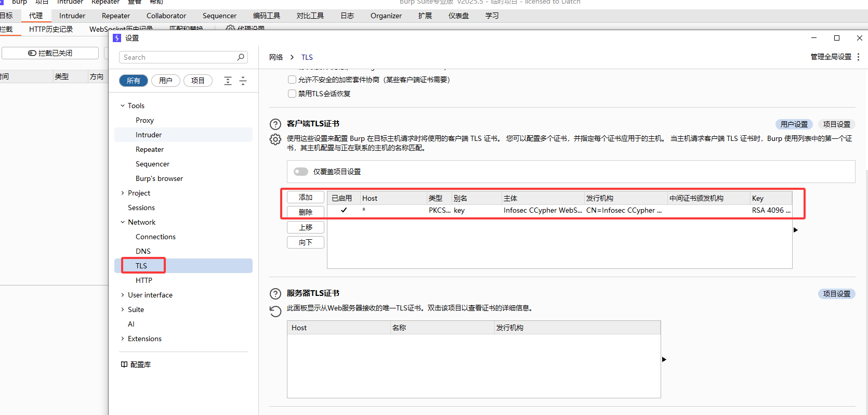
Task: Enable allow unsafe cipher suite negotiation checkbox
Action: tap(292, 80)
